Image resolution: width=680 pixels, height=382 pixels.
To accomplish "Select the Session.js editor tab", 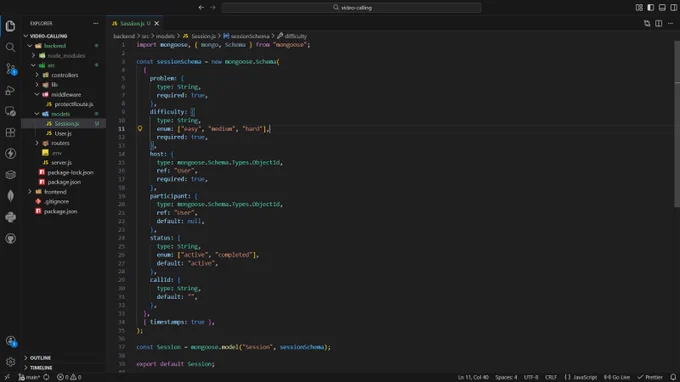I will tap(131, 23).
